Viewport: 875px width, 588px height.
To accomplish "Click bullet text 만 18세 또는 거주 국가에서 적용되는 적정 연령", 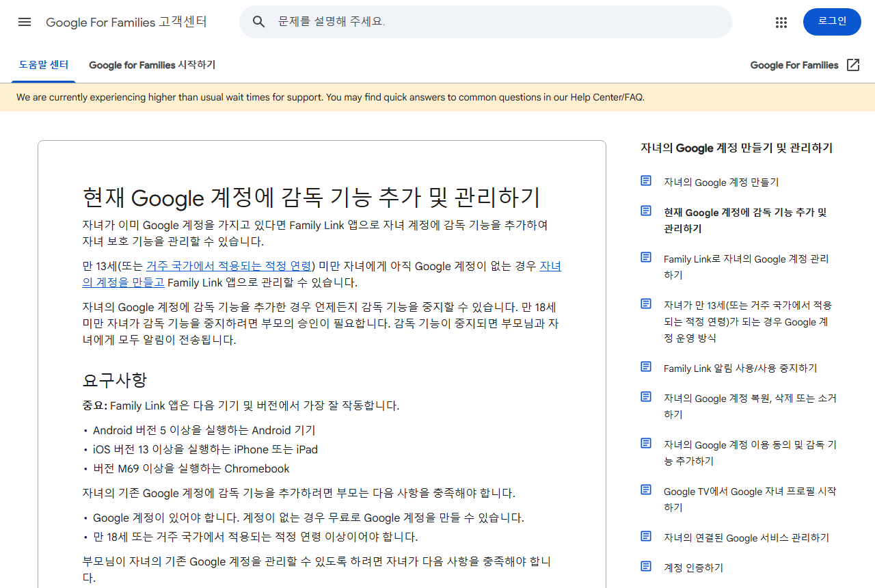I will [x=255, y=537].
